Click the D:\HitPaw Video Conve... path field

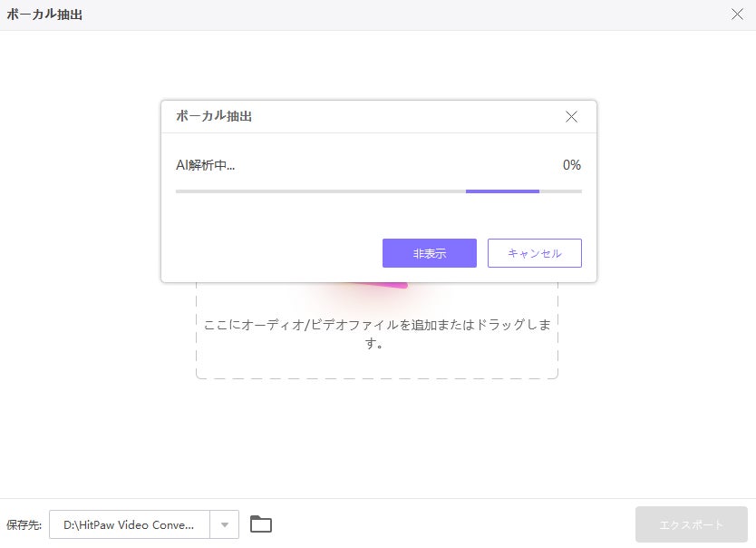coord(130,524)
